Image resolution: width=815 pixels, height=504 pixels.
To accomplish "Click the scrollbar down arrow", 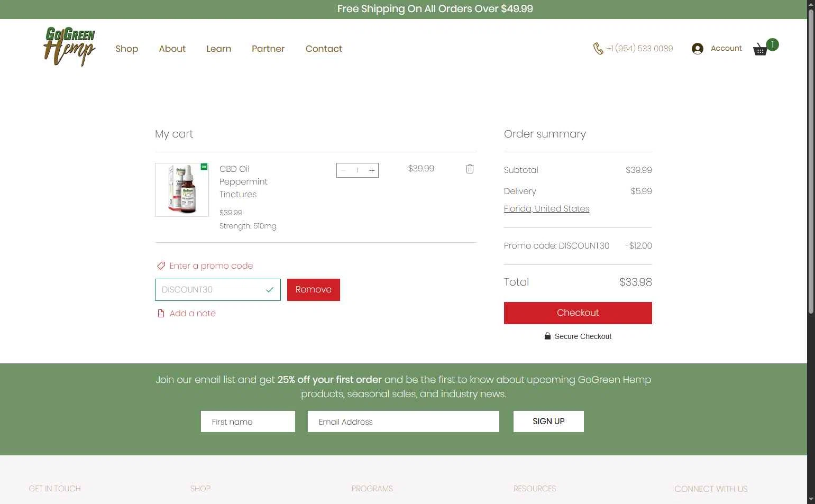I will [x=811, y=499].
